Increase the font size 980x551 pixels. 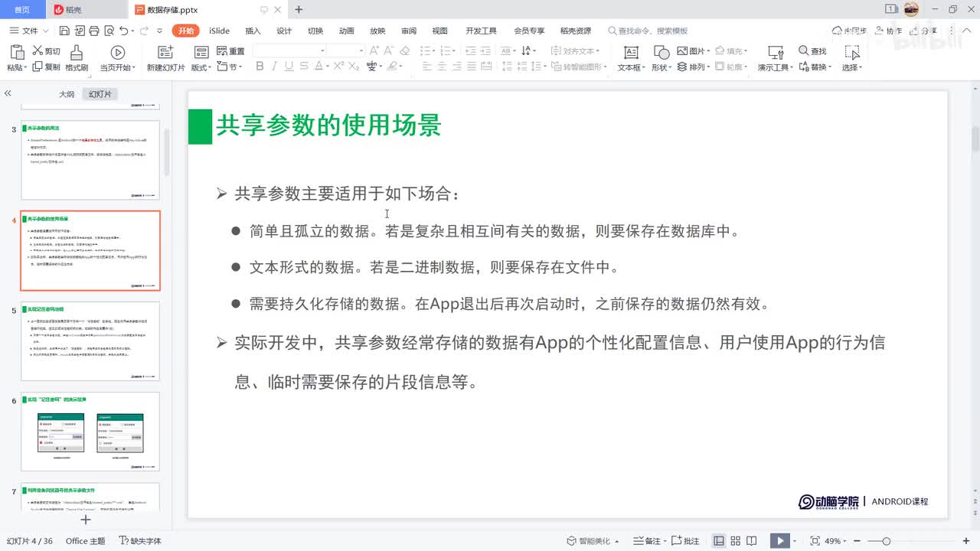(x=374, y=51)
